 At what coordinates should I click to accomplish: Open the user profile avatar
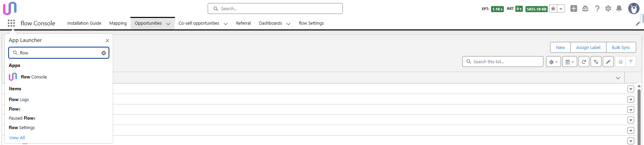coord(634,8)
